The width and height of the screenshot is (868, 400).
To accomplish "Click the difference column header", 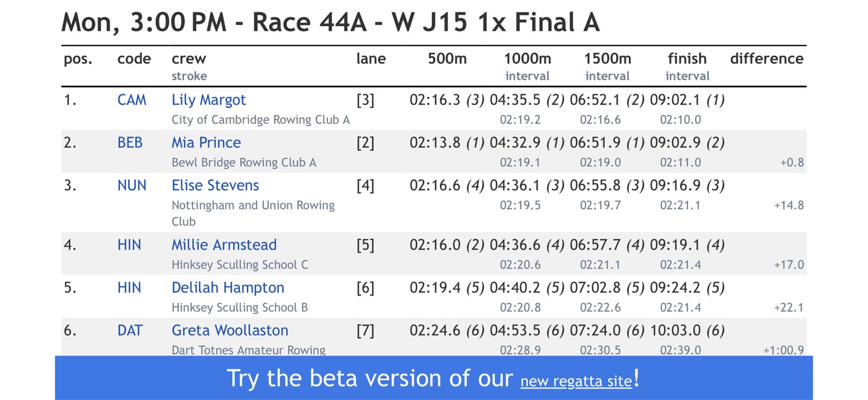I will [767, 59].
